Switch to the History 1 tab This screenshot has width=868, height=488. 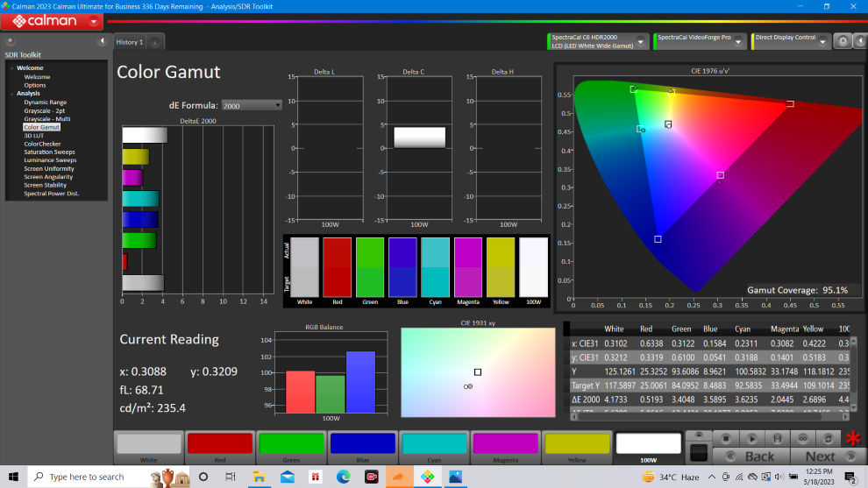tap(130, 42)
